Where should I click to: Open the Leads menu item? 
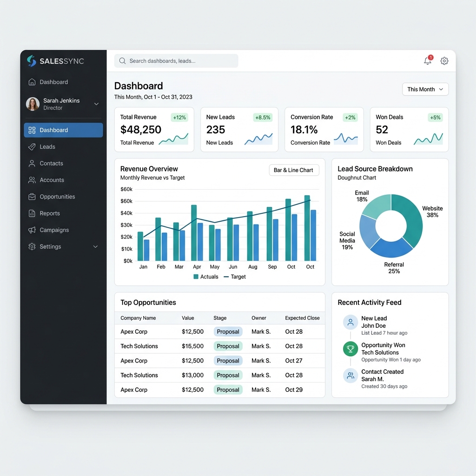63,146
